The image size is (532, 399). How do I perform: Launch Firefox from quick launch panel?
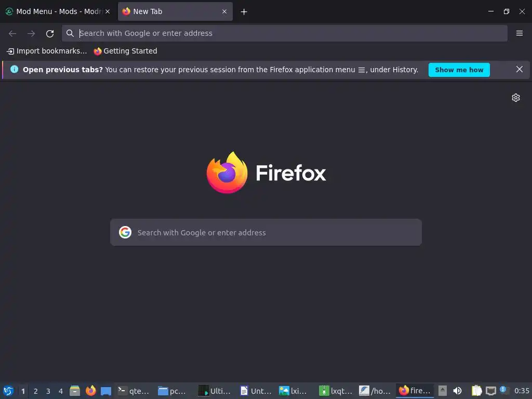pyautogui.click(x=90, y=391)
